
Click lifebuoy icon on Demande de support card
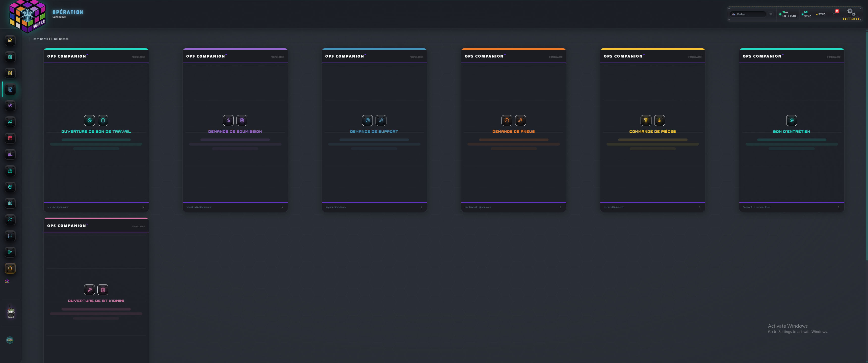[367, 120]
